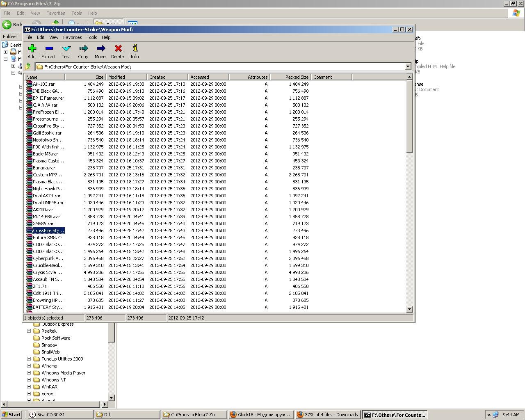Screen dimensions: 525x420
Task: Click the Info toolbar icon
Action: point(135,48)
